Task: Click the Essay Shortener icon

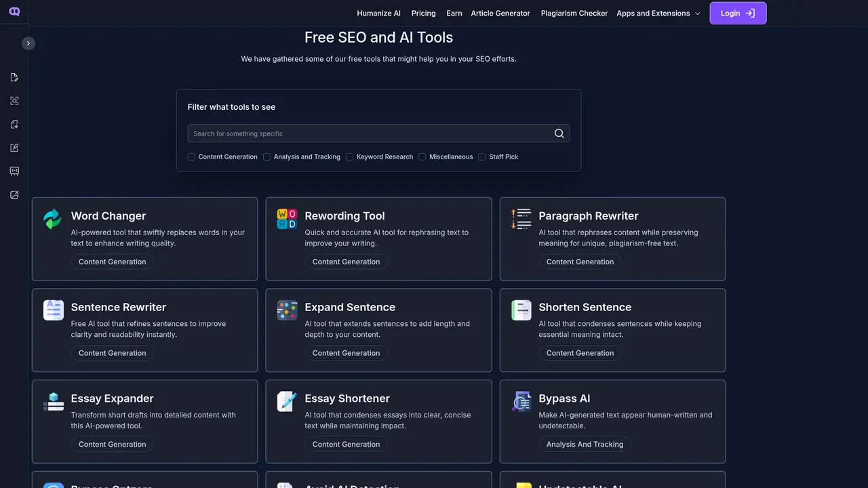Action: point(287,401)
